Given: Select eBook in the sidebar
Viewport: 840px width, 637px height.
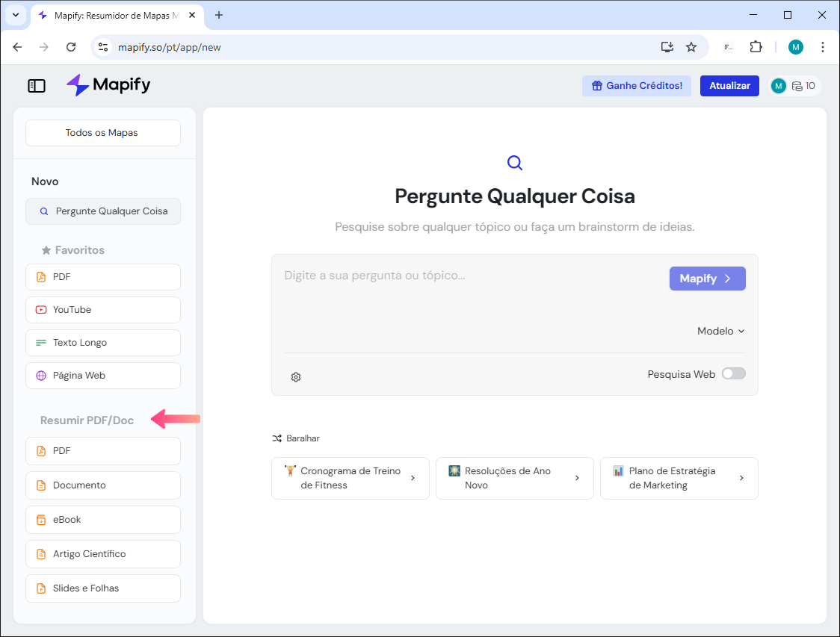Looking at the screenshot, I should coord(103,519).
